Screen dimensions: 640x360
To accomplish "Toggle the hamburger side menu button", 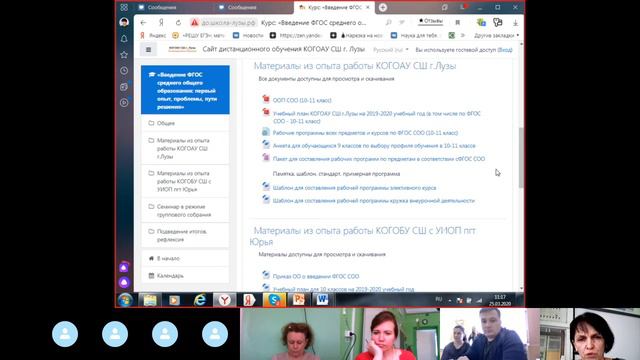I will click(149, 49).
